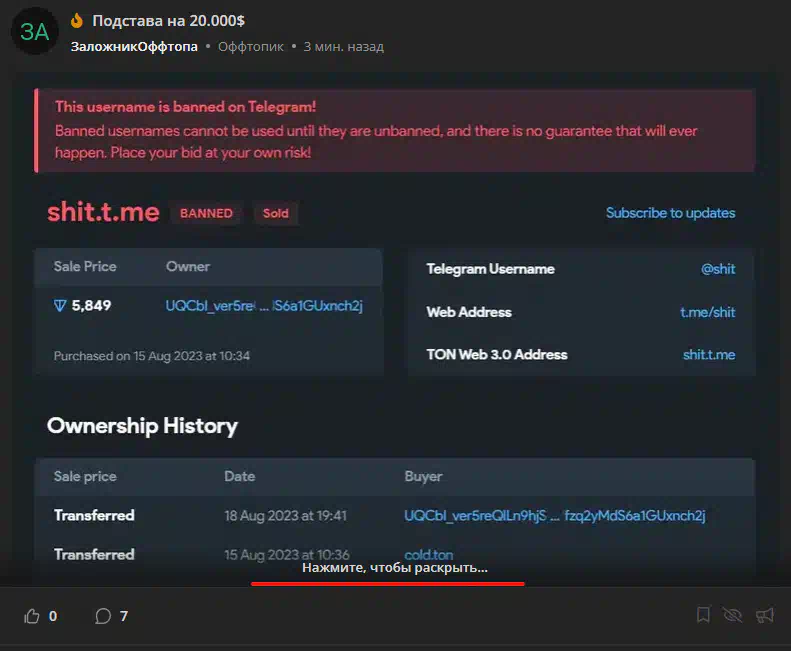Click the @shit Telegram username link
Viewport: 791px width, 651px height.
point(718,269)
